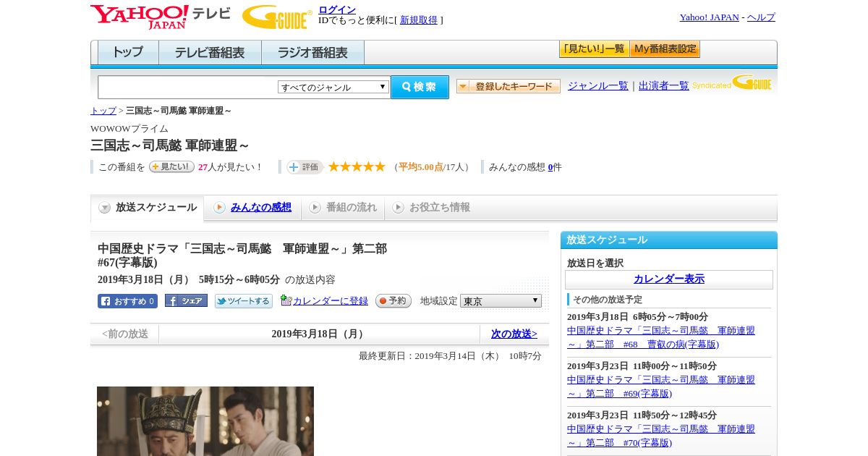Open the ラジオ番組表 navigation tab

click(x=312, y=52)
